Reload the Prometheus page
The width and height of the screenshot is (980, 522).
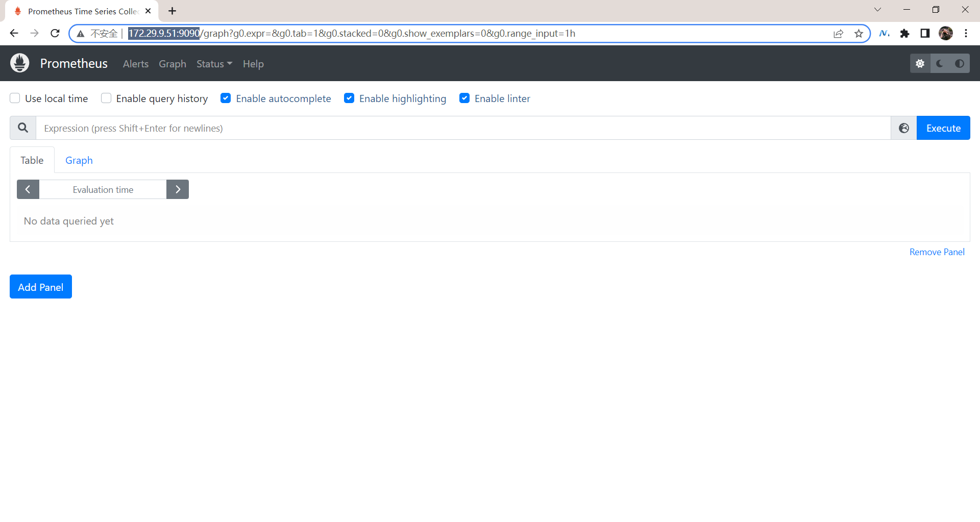point(55,33)
